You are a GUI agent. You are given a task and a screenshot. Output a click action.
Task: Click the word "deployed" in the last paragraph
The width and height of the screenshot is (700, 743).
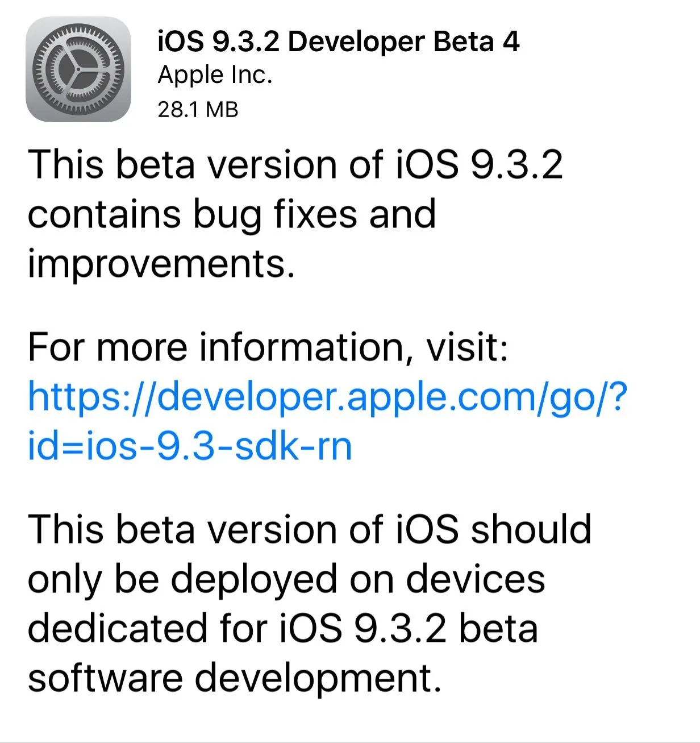pyautogui.click(x=255, y=579)
